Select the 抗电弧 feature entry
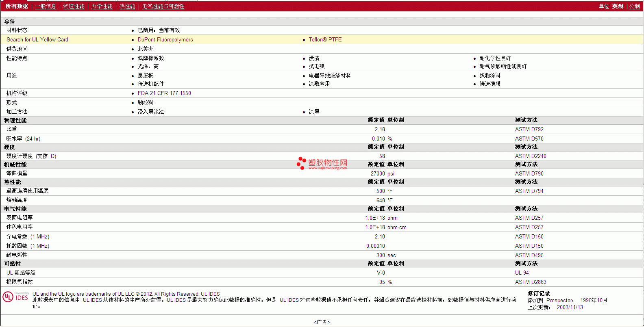The image size is (644, 327). (317, 67)
